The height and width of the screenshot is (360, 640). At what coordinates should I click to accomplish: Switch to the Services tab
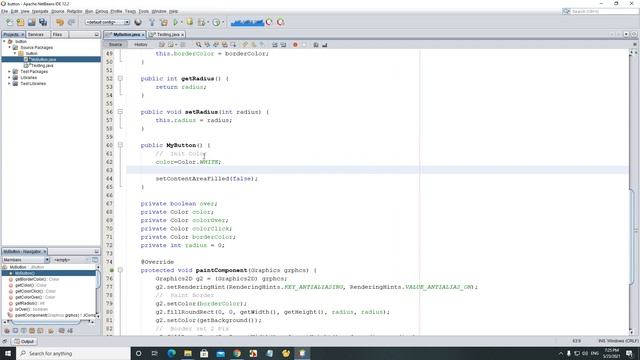[x=36, y=35]
